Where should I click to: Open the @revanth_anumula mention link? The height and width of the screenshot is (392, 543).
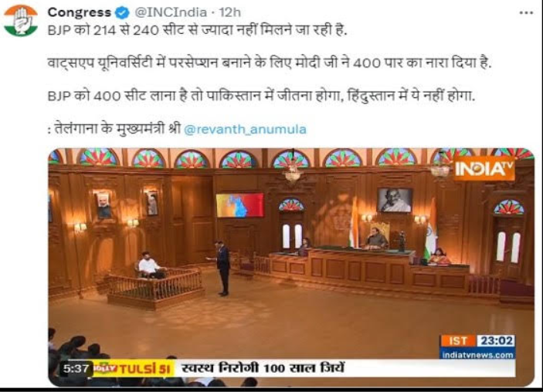(x=245, y=130)
